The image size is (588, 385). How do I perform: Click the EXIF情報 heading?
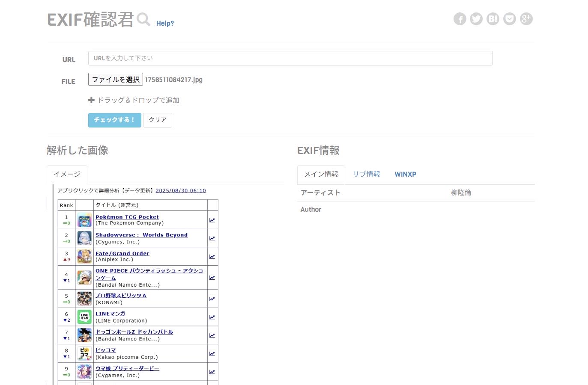coord(318,151)
